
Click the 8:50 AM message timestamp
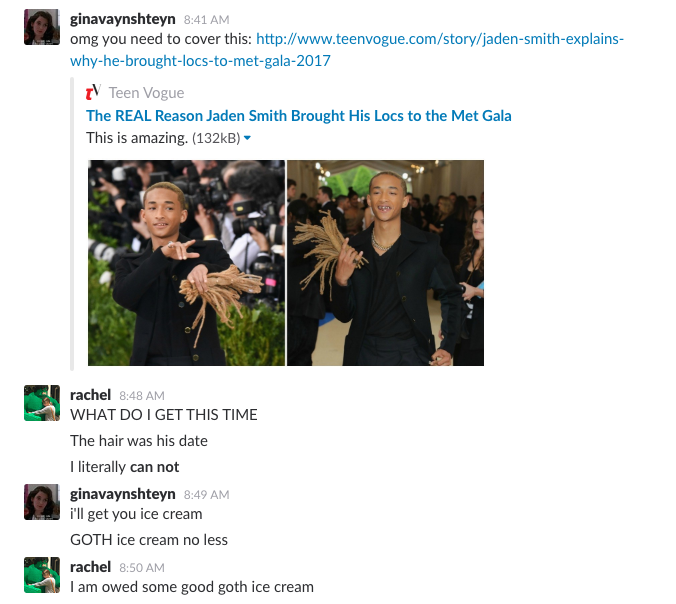(x=142, y=568)
